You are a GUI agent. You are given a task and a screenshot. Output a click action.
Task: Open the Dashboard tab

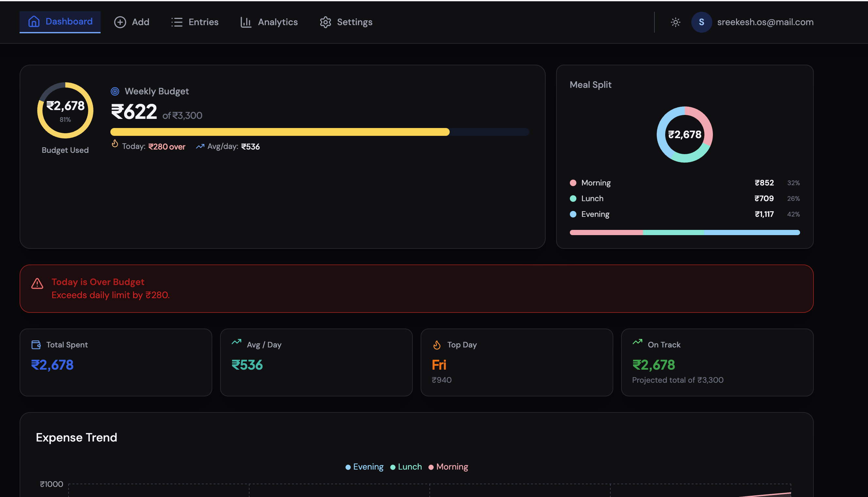60,22
